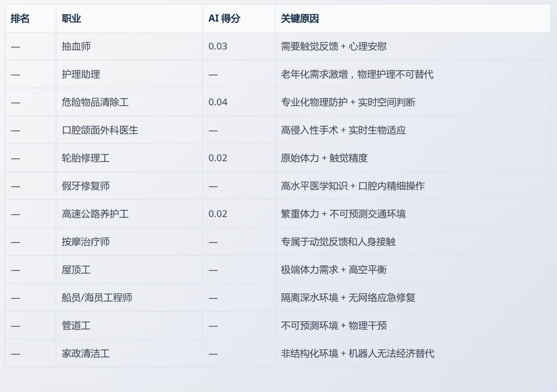Click reason 专属于动觉反馈和人身接触
The image size is (557, 392).
338,242
